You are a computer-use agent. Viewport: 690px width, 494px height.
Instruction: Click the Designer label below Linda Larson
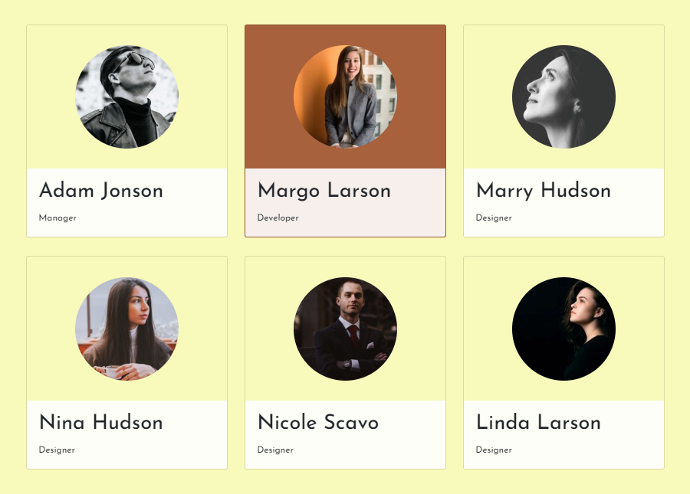(494, 450)
